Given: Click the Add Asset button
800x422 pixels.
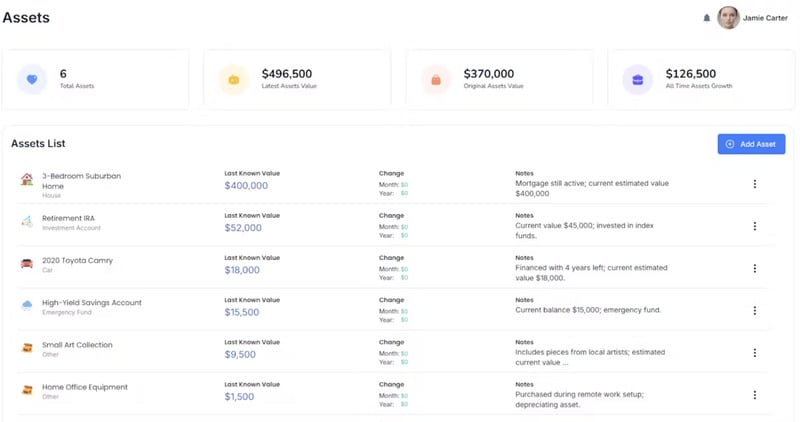Looking at the screenshot, I should click(x=751, y=144).
